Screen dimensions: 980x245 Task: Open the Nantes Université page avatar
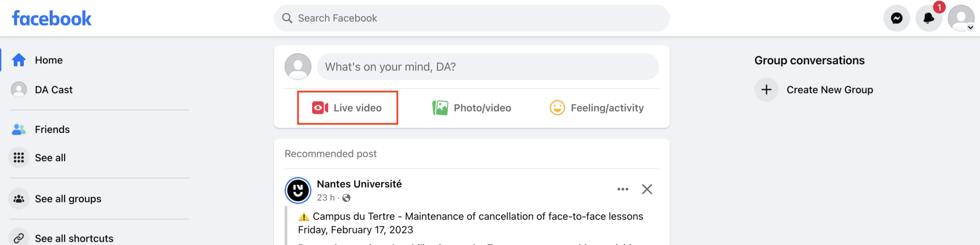298,190
